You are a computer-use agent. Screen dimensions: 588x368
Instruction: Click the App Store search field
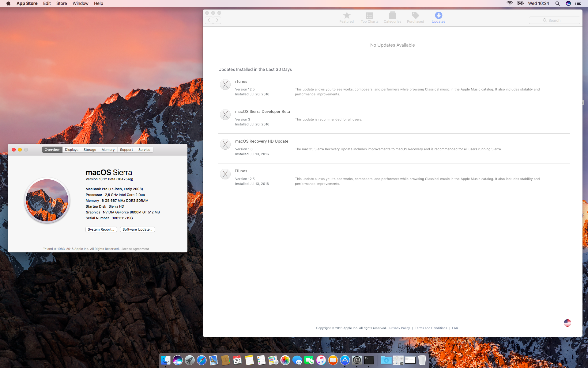coord(554,20)
